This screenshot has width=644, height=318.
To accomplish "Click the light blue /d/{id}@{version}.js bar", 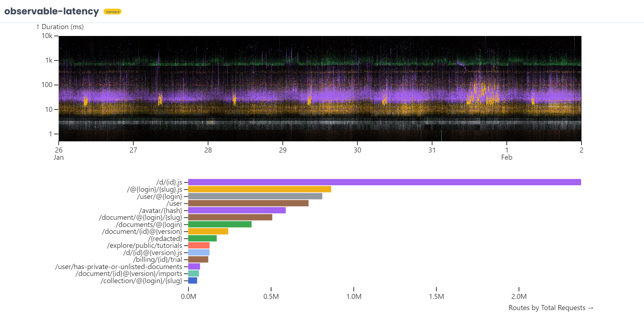I will (x=199, y=253).
